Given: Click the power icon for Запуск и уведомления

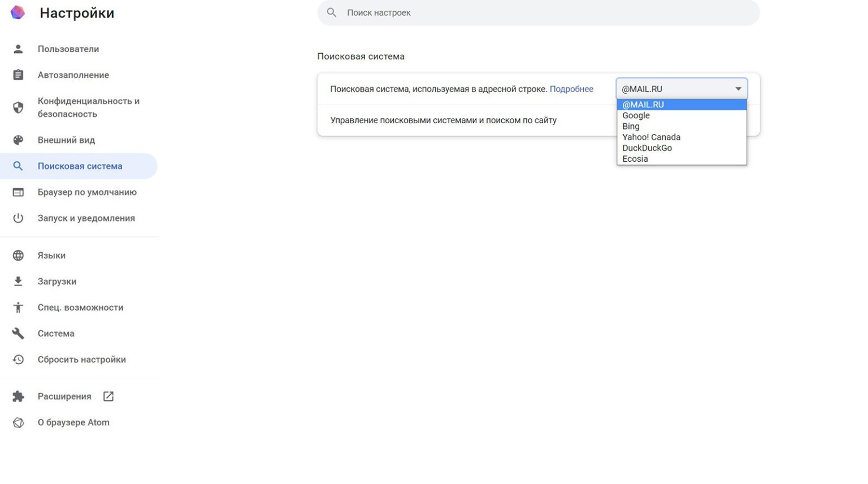Looking at the screenshot, I should [x=18, y=218].
